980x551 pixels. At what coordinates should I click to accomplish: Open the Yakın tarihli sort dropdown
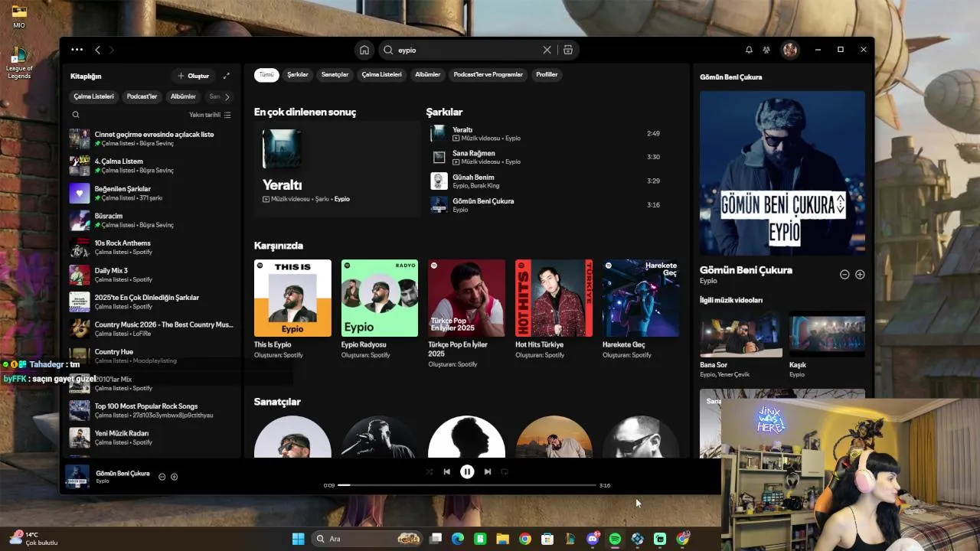pyautogui.click(x=210, y=115)
